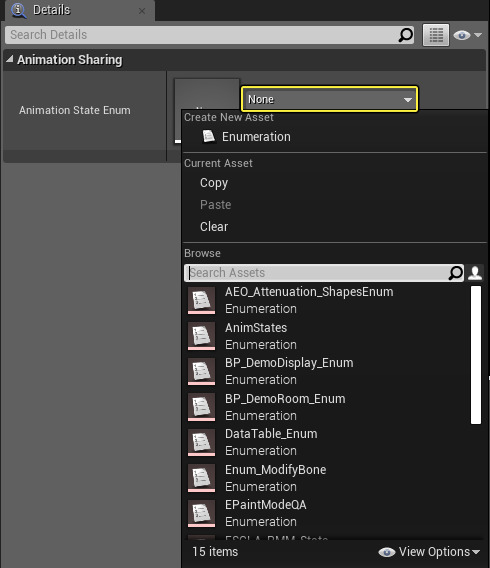Screen dimensions: 490x568
Task: Click the magnifier icon in Search Details
Action: coord(406,35)
